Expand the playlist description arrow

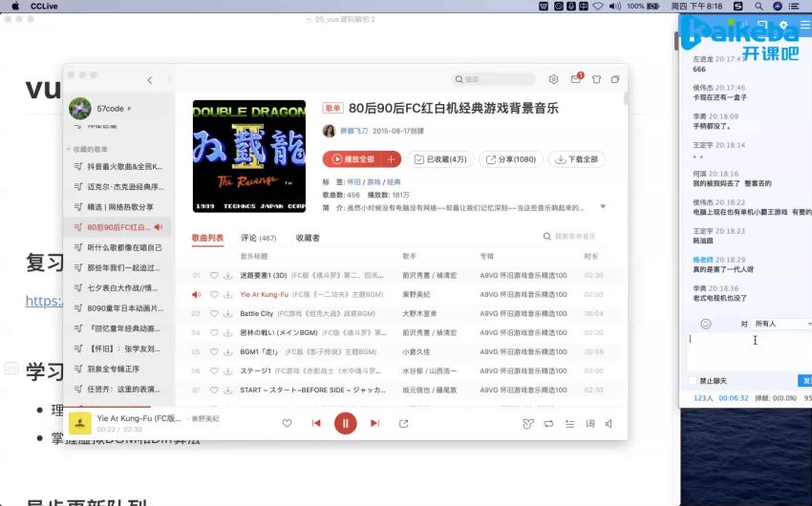(x=603, y=207)
